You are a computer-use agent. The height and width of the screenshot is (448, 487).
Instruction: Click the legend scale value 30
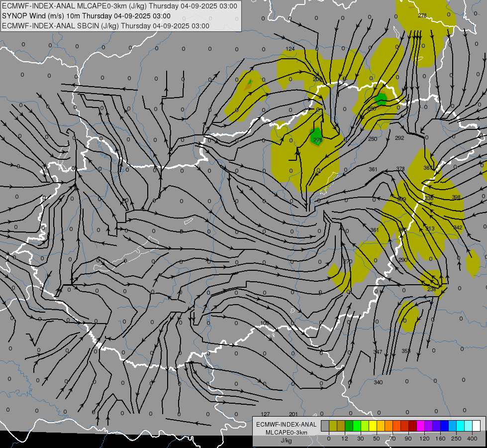pos(360,439)
